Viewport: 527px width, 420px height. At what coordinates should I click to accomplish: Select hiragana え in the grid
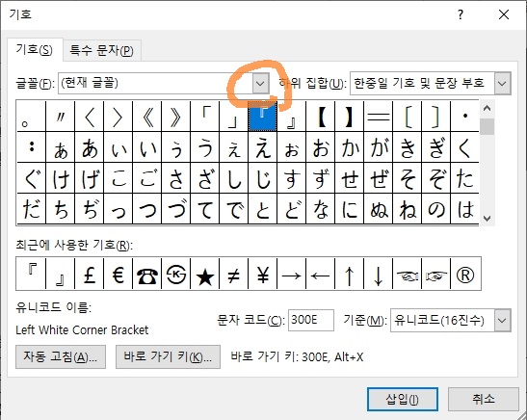[x=262, y=147]
